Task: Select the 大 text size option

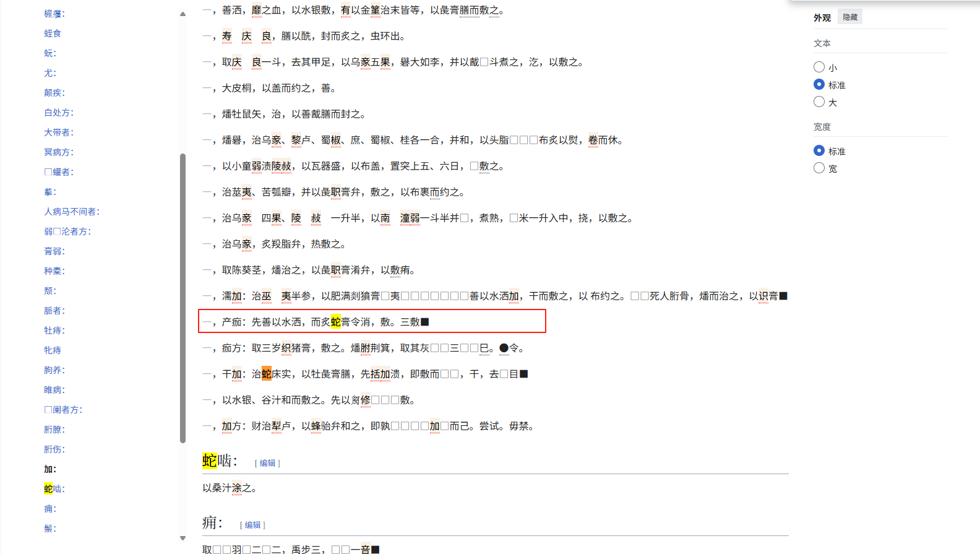Action: click(819, 102)
